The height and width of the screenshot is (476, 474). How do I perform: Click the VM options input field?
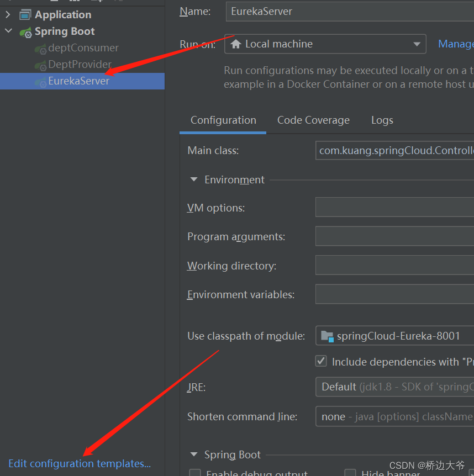pyautogui.click(x=395, y=207)
